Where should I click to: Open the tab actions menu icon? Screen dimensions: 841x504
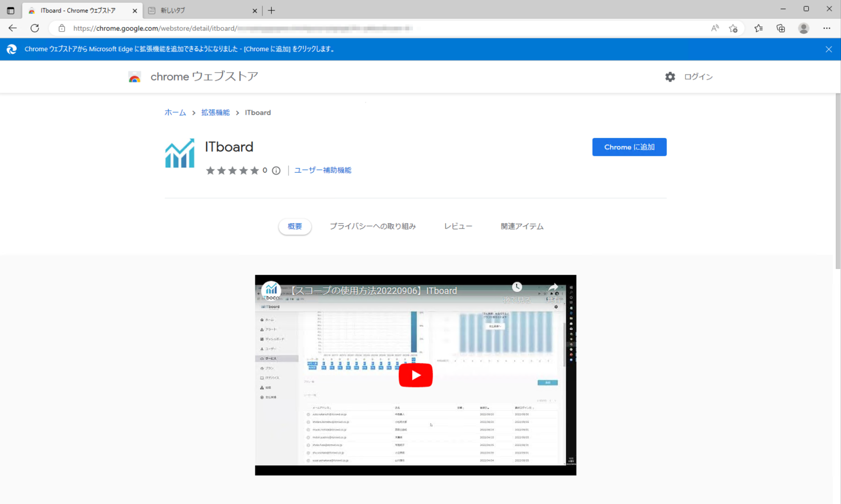coord(11,10)
